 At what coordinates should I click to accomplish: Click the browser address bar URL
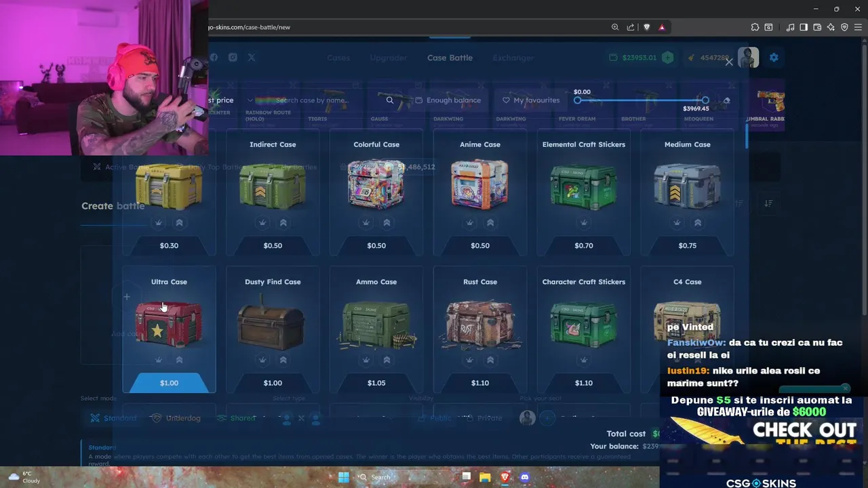click(x=250, y=27)
